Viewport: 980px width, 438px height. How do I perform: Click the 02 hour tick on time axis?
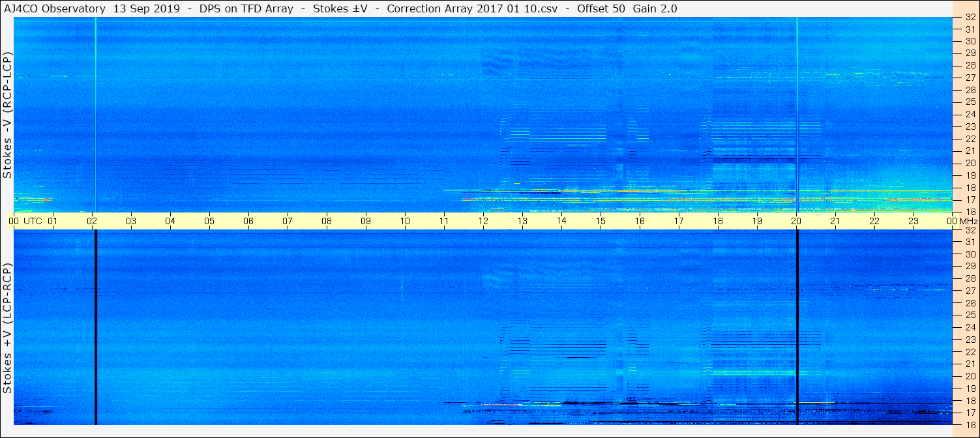(x=92, y=221)
